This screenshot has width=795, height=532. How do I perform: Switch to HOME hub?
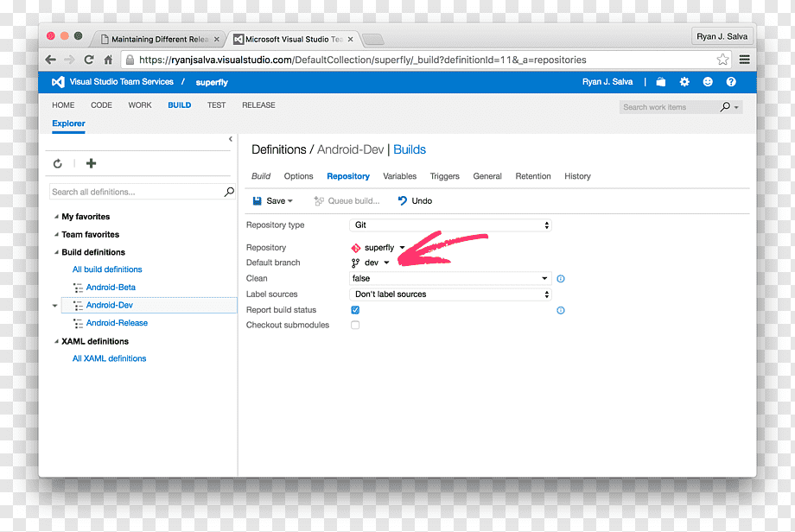63,104
